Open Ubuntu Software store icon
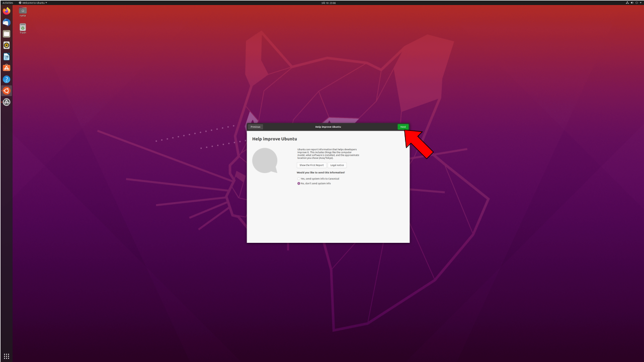The width and height of the screenshot is (644, 362). (x=7, y=68)
